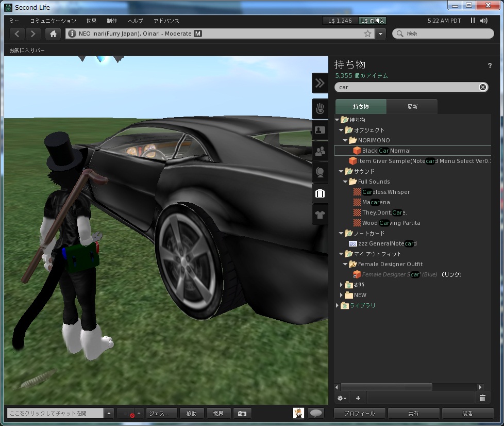
Task: Open the My Profile sidebar tab
Action: coord(320,130)
